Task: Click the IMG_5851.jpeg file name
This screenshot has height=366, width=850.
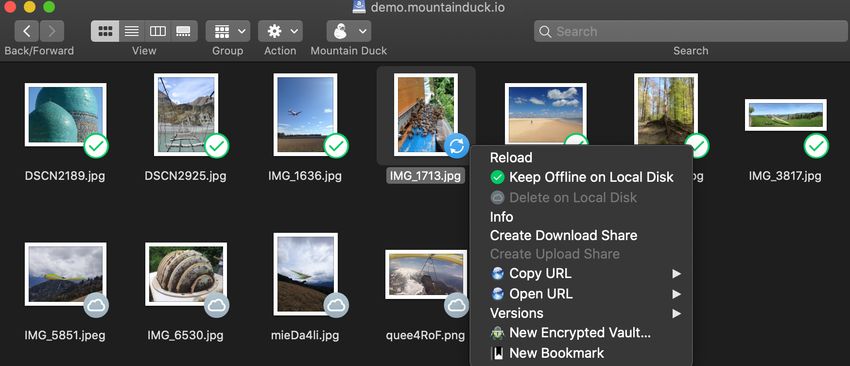Action: (65, 336)
